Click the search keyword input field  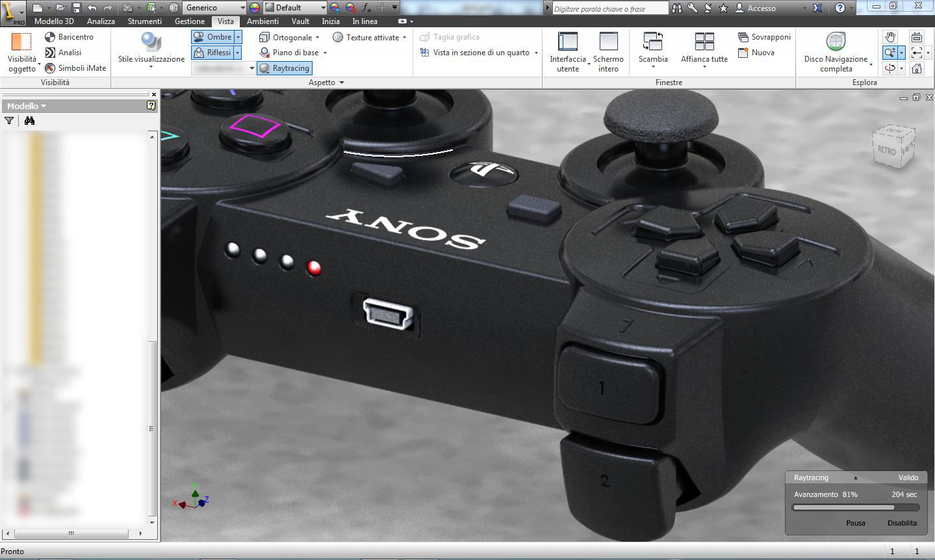pyautogui.click(x=610, y=8)
